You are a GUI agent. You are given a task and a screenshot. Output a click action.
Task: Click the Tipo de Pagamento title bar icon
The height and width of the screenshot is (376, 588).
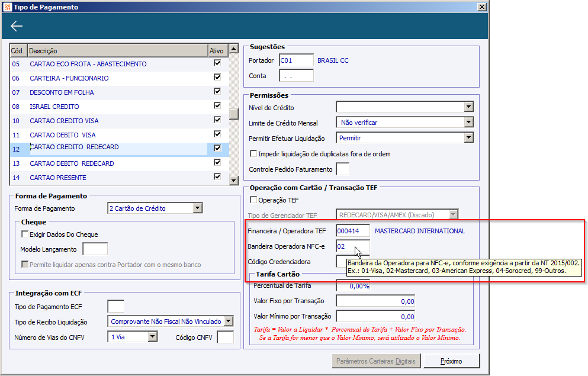(x=8, y=7)
